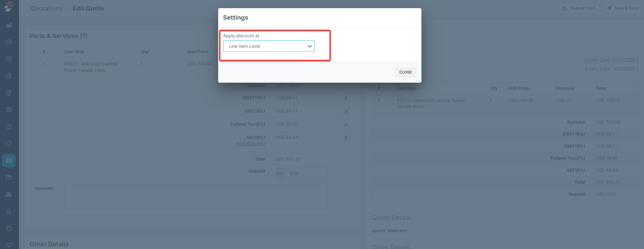The image size is (644, 249).
Task: Select the highlighted quotations sidebar icon
Action: (9, 161)
